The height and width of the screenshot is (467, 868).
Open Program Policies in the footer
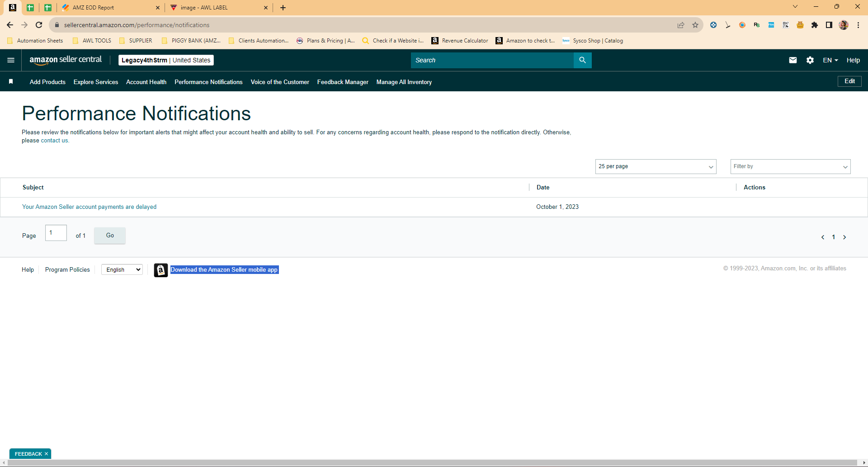click(x=67, y=270)
